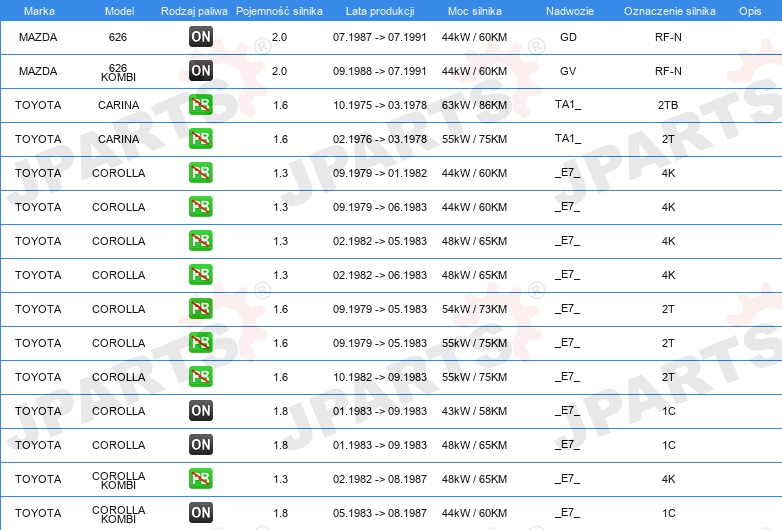Click the RF-N engine code in the first row
This screenshot has width=782, height=530.
pyautogui.click(x=668, y=37)
